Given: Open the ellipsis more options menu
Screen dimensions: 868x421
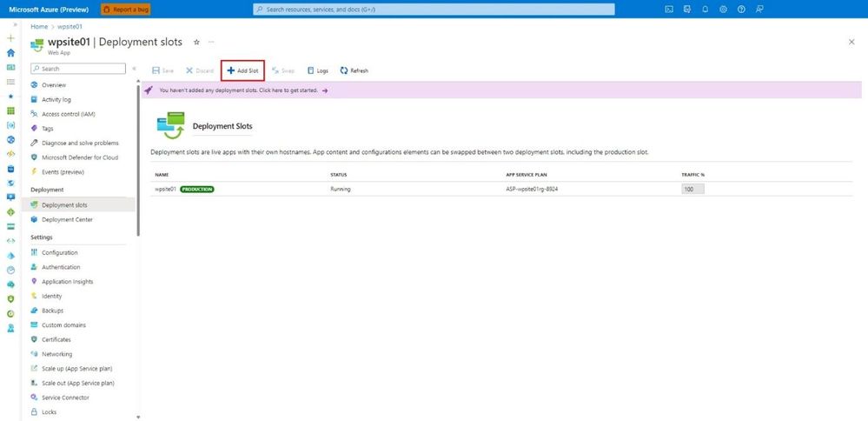Looking at the screenshot, I should coord(211,42).
